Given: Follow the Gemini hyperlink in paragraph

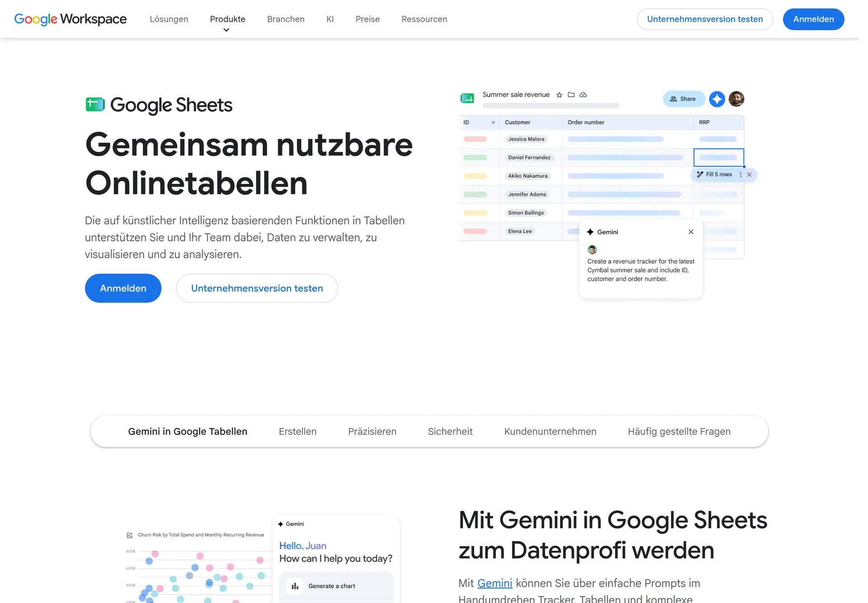Looking at the screenshot, I should [x=495, y=583].
